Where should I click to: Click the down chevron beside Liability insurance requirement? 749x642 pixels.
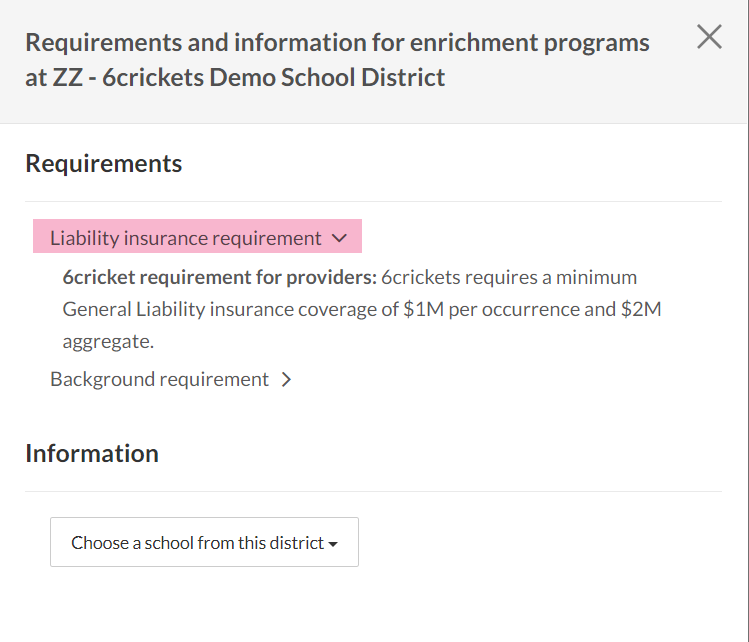(x=339, y=239)
